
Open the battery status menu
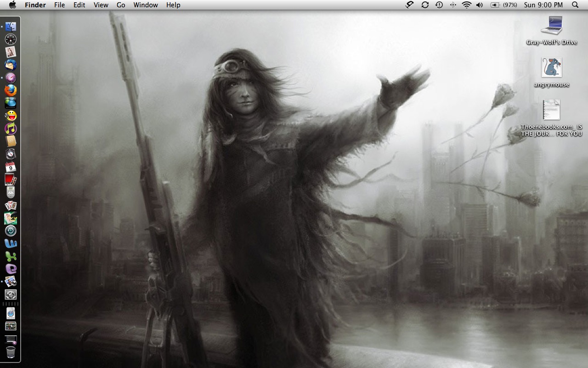click(x=504, y=5)
